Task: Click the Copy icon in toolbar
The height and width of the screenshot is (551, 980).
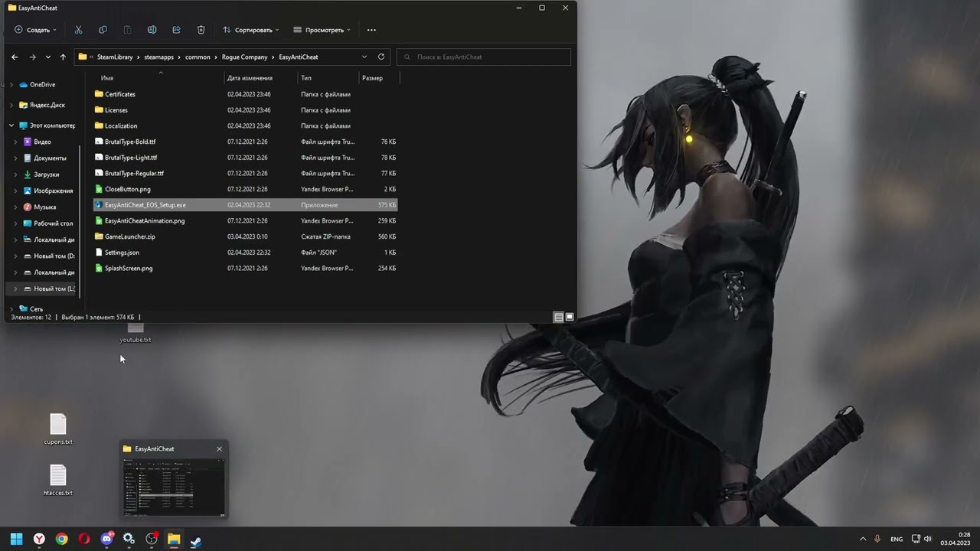Action: click(103, 30)
